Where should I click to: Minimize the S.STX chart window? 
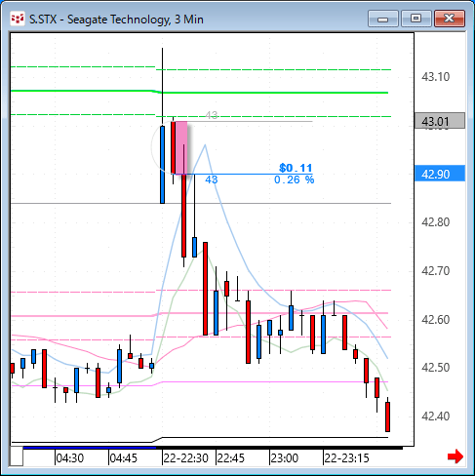[383, 19]
